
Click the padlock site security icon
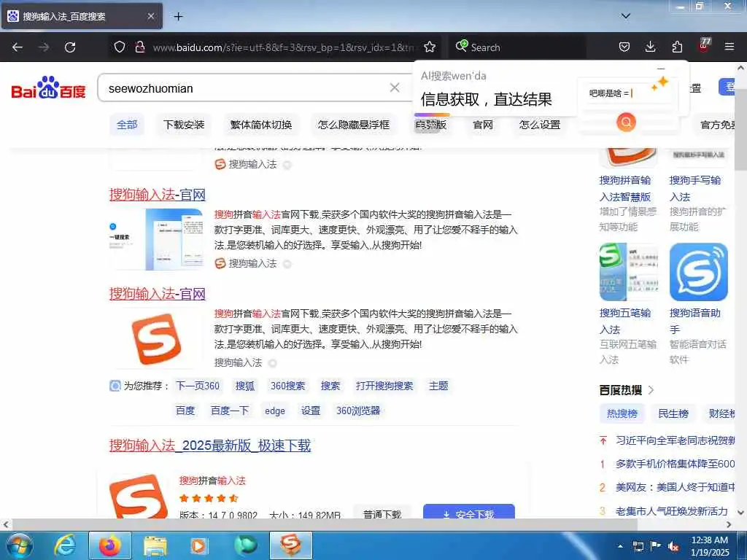coord(139,47)
